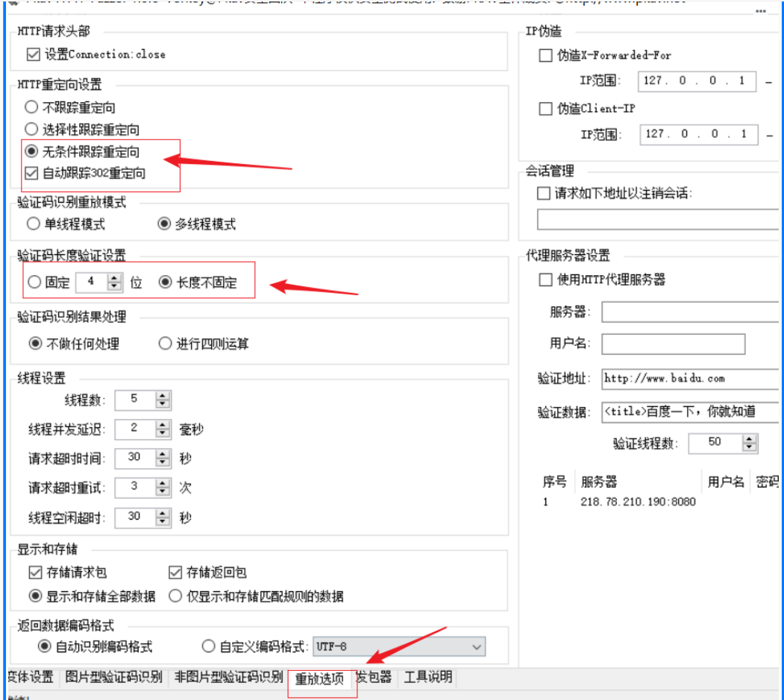Switch to 变体设置 tab
The width and height of the screenshot is (784, 700).
[31, 677]
